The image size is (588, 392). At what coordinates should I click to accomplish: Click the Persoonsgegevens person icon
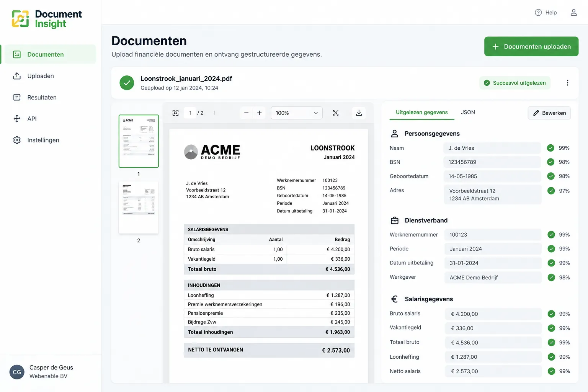coord(395,134)
